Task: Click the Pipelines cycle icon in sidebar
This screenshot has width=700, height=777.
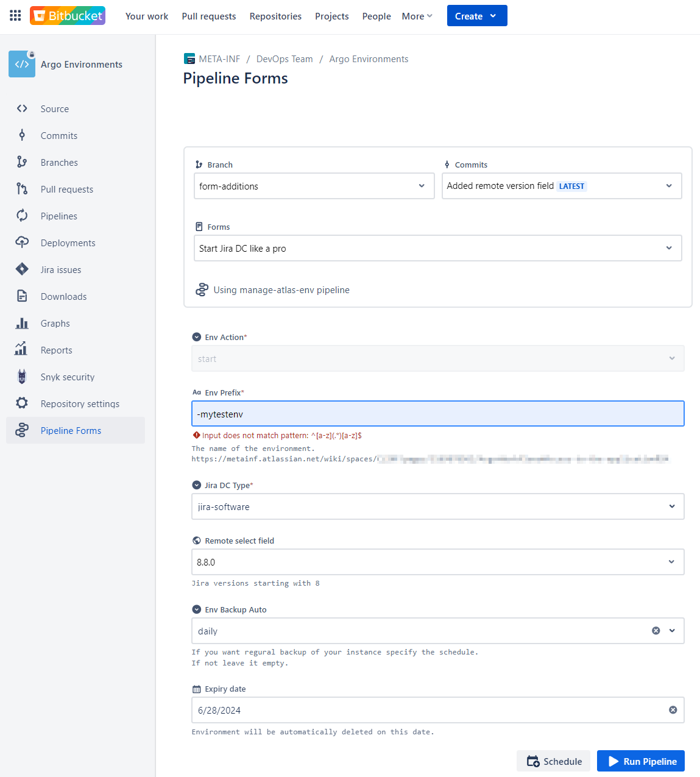Action: (22, 216)
